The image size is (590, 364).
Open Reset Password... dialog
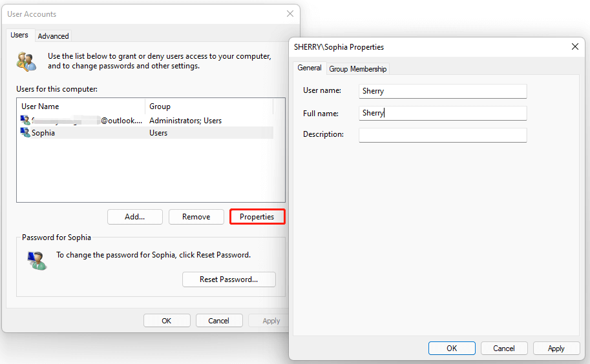(229, 279)
